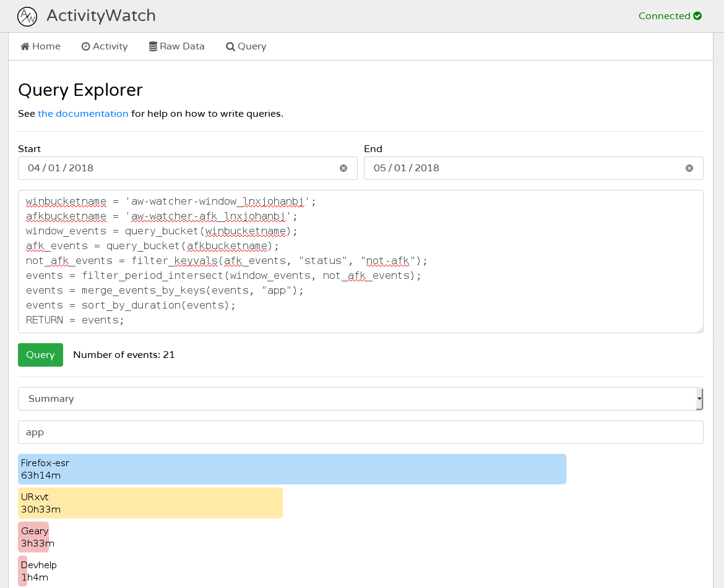Run the green Query button
Screen dimensions: 724x588
tap(41, 355)
